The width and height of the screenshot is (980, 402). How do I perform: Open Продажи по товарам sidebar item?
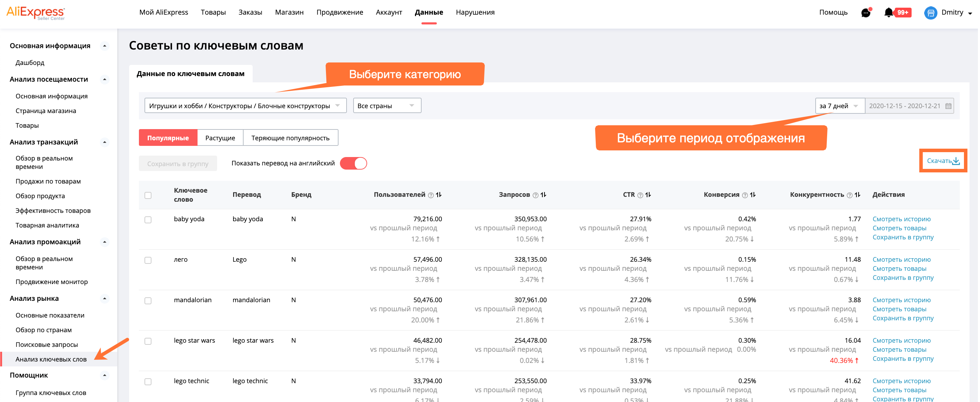click(x=48, y=182)
